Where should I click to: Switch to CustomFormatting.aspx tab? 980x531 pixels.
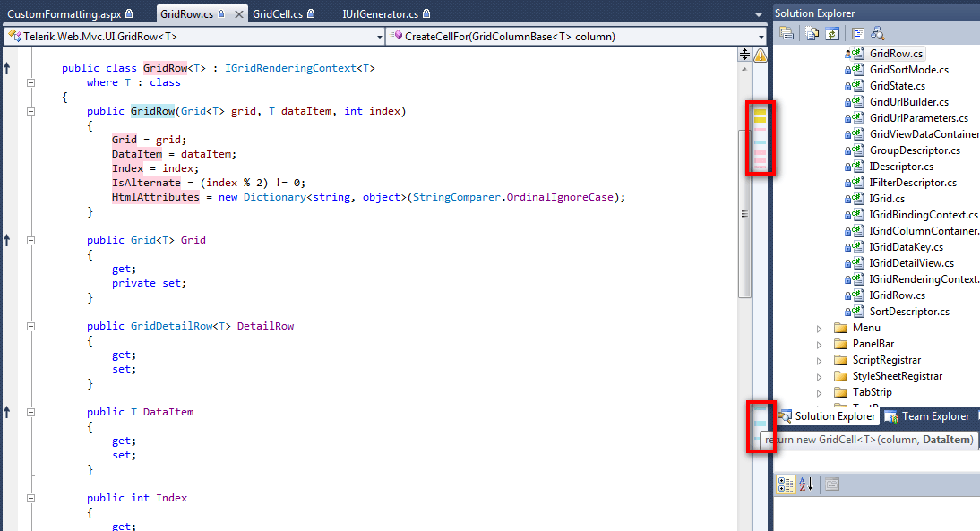pyautogui.click(x=70, y=13)
